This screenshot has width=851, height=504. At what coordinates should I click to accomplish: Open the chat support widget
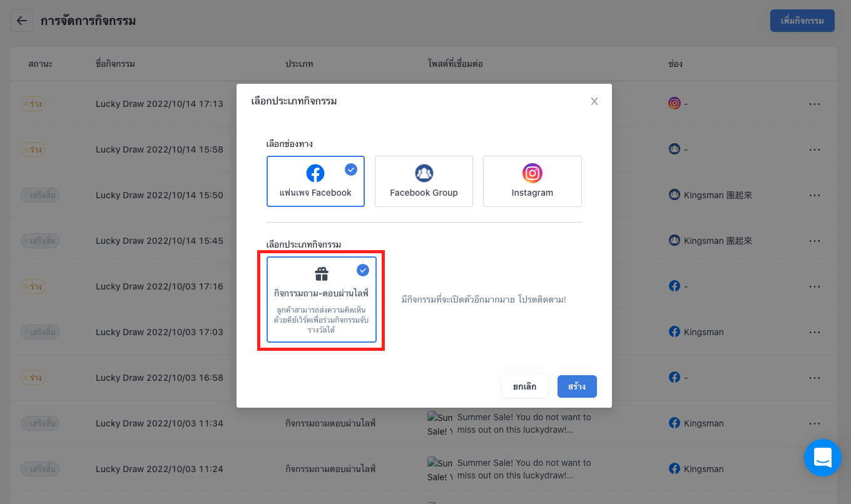pyautogui.click(x=823, y=458)
